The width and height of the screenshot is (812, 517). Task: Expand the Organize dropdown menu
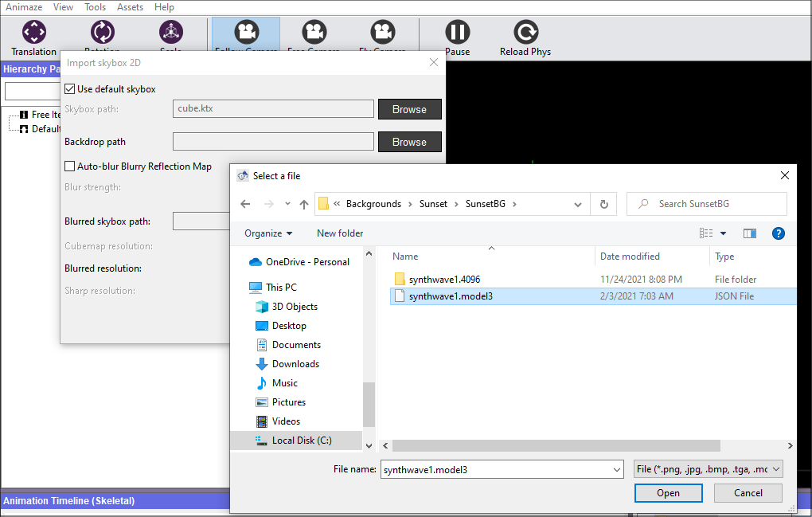268,233
